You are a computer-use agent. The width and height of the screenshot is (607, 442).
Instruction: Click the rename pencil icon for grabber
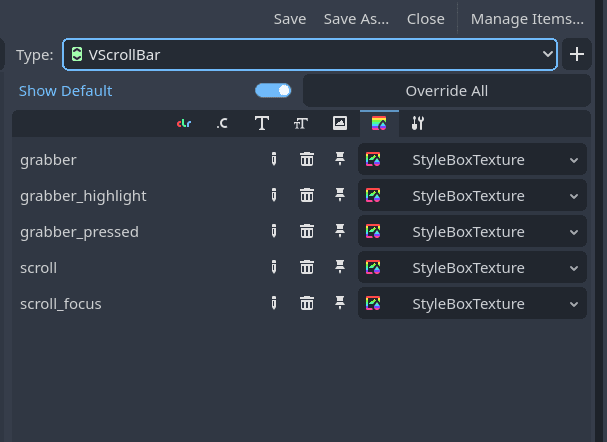click(x=274, y=159)
